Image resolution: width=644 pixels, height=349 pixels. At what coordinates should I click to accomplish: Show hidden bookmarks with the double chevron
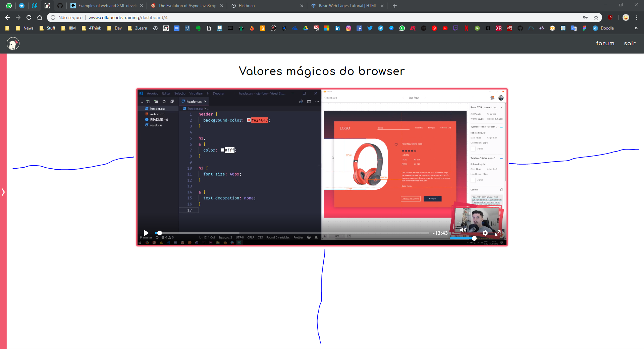[x=636, y=28]
